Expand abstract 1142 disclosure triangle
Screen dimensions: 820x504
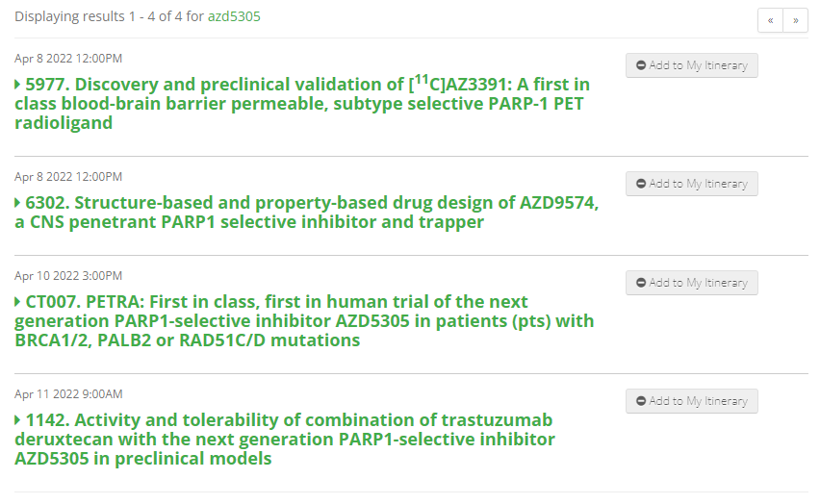(x=18, y=420)
